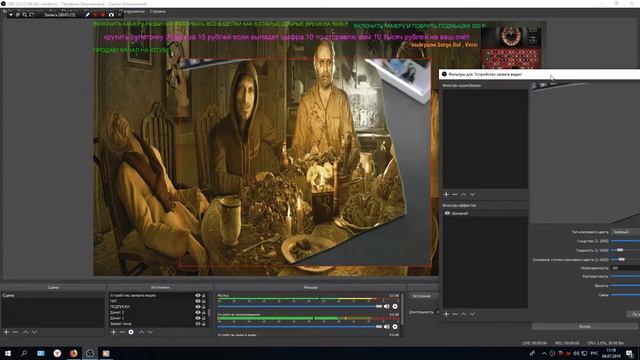Image resolution: width=640 pixels, height=360 pixels.
Task: Click the Непрозрачность value field
Action: (x=625, y=268)
